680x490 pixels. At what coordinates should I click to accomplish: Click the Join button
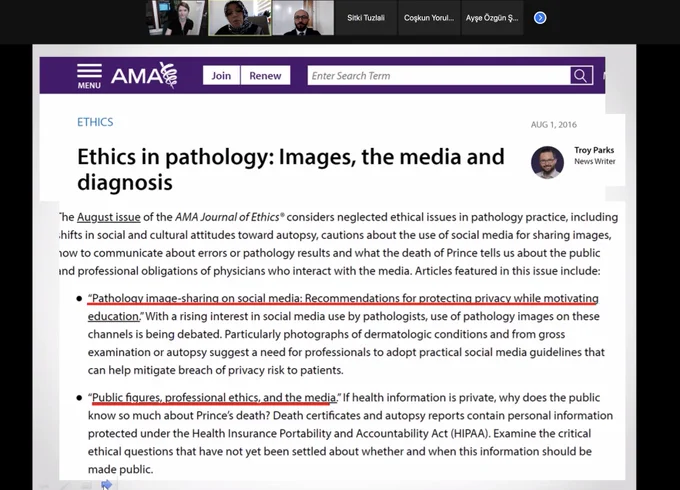tap(221, 75)
